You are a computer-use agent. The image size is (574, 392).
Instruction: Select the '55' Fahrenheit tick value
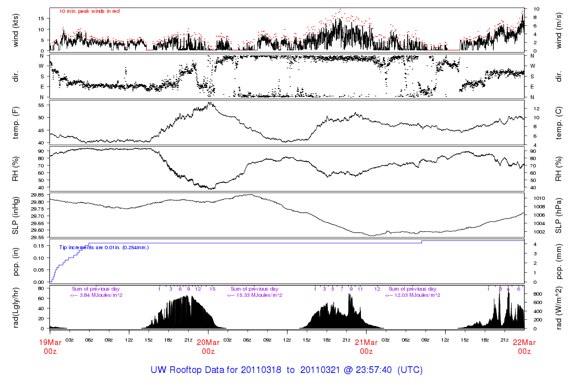click(x=41, y=105)
